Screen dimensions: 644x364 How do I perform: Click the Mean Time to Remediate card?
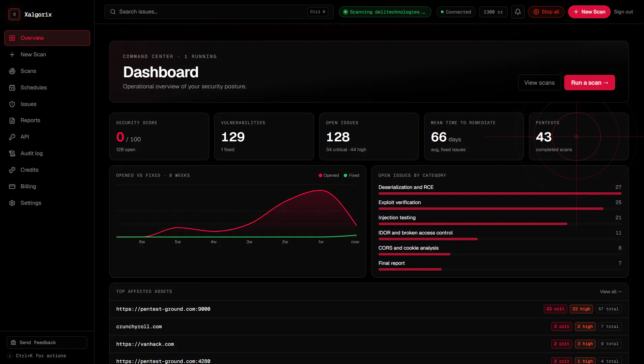474,137
